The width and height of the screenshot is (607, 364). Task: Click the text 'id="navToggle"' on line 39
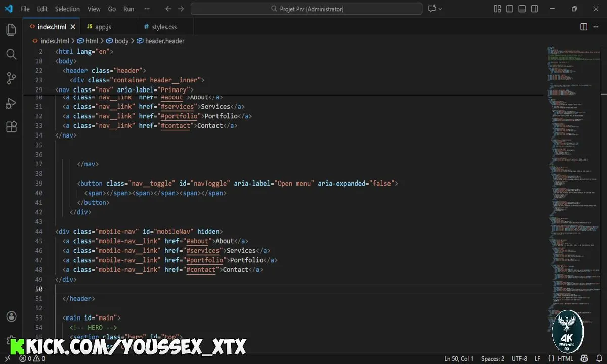click(x=204, y=184)
